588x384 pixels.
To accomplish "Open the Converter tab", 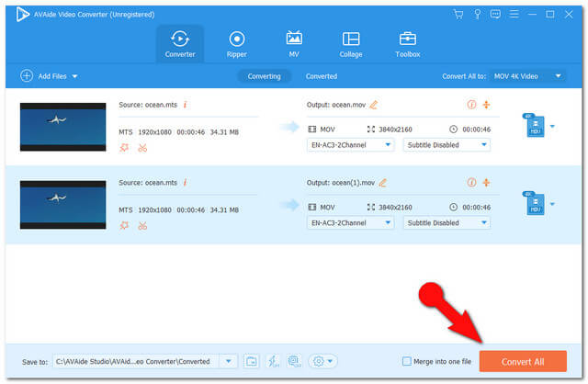I will [180, 44].
